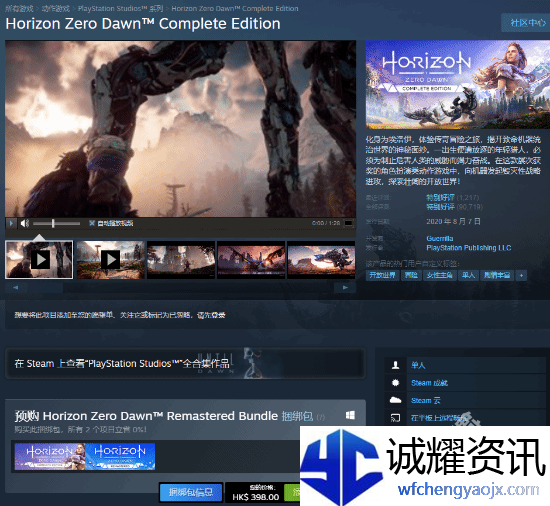Adjust the video volume slider
This screenshot has height=506, width=550.
pos(56,223)
